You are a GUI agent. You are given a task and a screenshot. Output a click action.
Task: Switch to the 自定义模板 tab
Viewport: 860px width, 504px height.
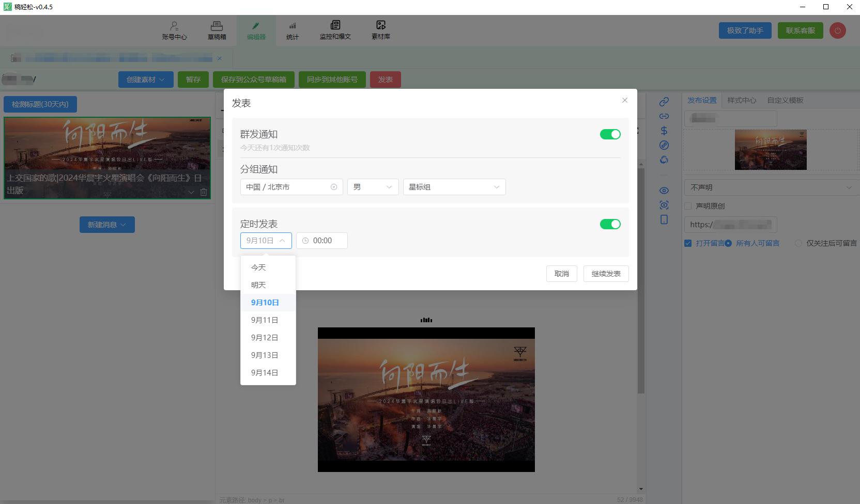tap(785, 100)
